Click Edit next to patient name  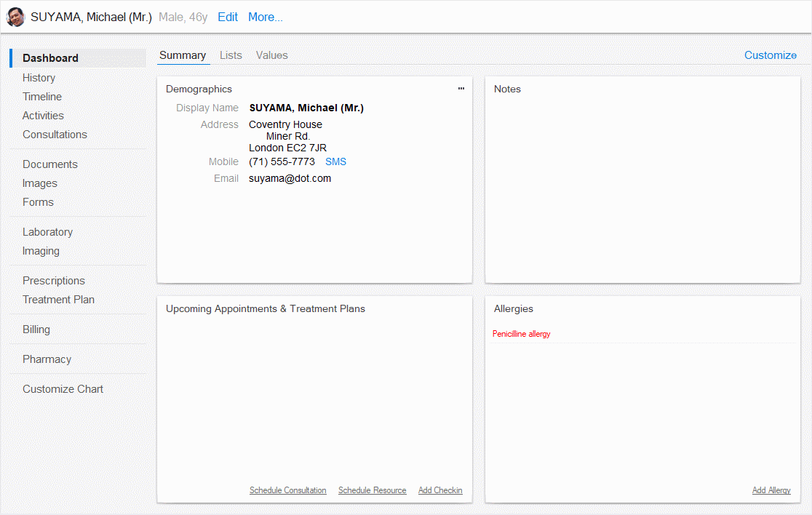tap(228, 17)
